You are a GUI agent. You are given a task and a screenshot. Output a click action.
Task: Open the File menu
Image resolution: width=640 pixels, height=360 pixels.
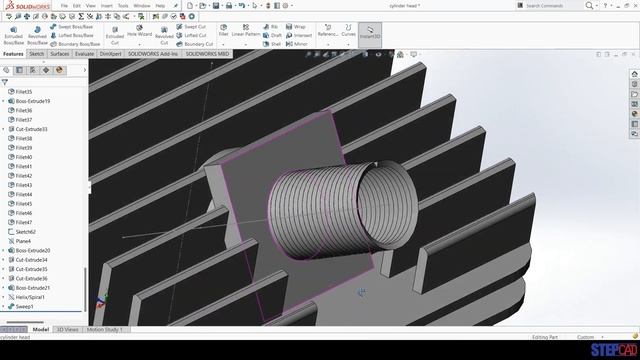click(64, 6)
